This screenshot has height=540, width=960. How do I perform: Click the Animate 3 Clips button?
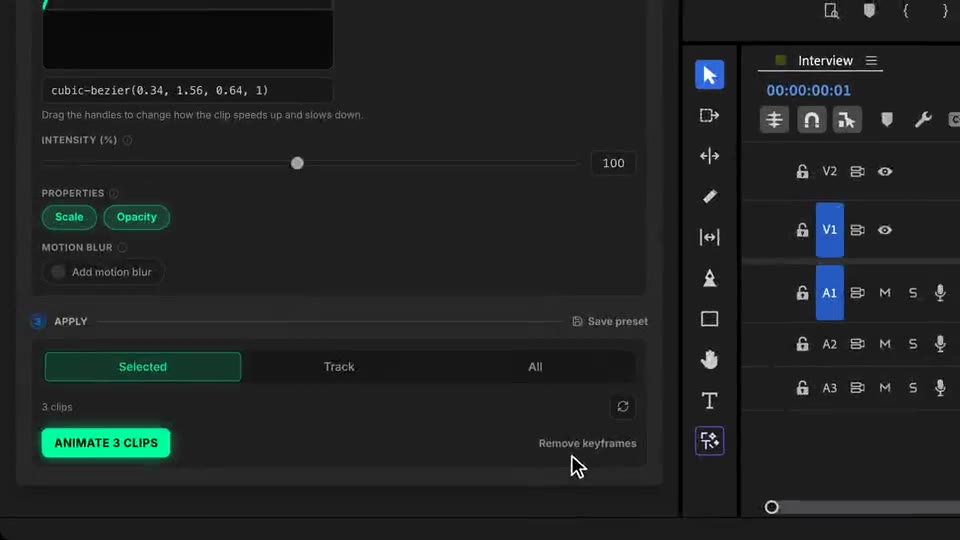pyautogui.click(x=106, y=443)
